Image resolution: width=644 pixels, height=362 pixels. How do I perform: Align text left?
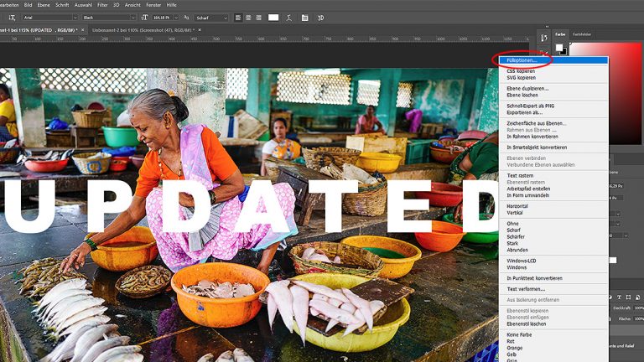238,18
